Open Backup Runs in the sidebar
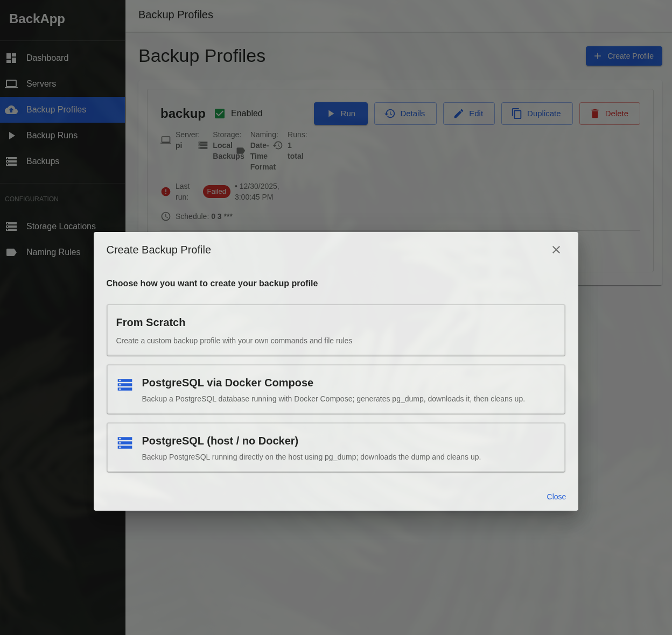This screenshot has width=672, height=635. pyautogui.click(x=62, y=136)
